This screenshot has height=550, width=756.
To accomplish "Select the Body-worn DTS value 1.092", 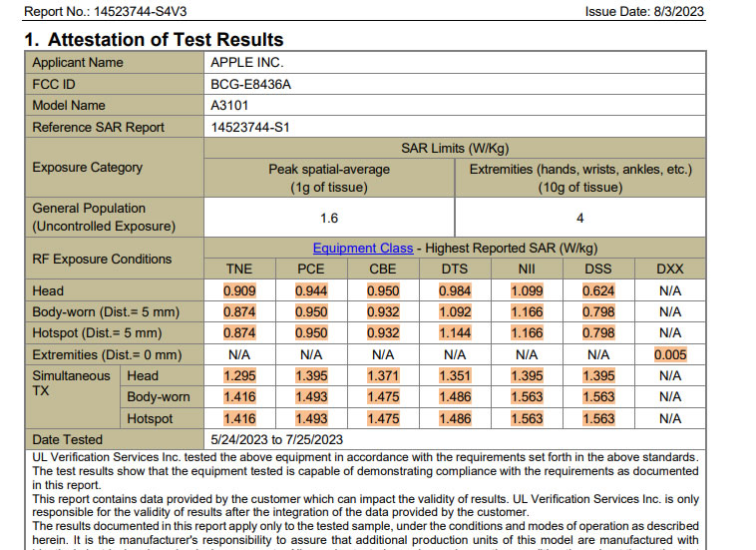I will coord(455,312).
